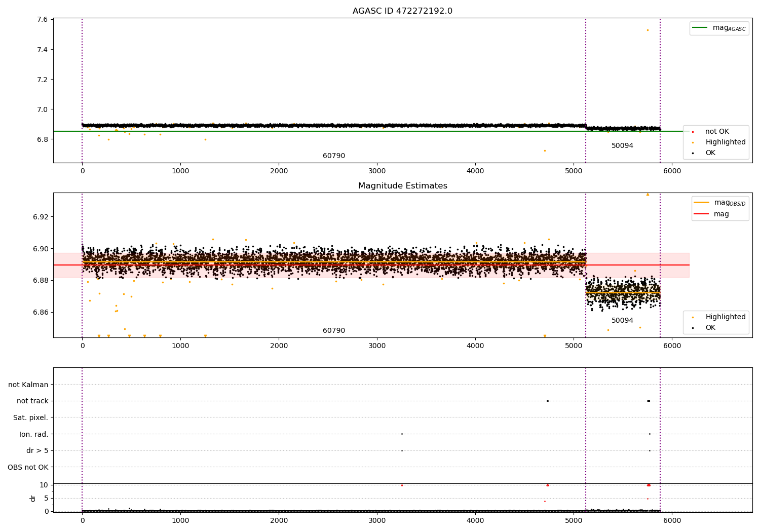Image resolution: width=760 pixels, height=532 pixels.
Task: Click the 4000 x-tick under middle plot
Action: pyautogui.click(x=475, y=346)
